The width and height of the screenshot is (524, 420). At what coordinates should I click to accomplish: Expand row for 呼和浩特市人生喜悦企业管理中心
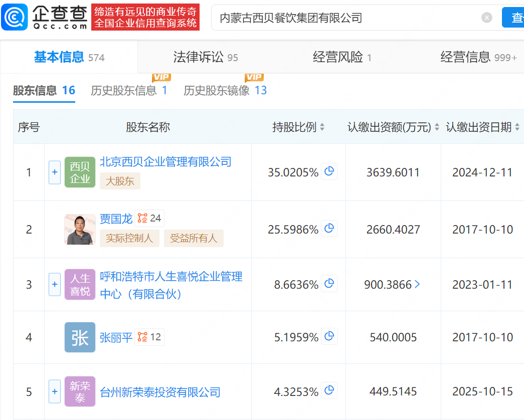55,284
